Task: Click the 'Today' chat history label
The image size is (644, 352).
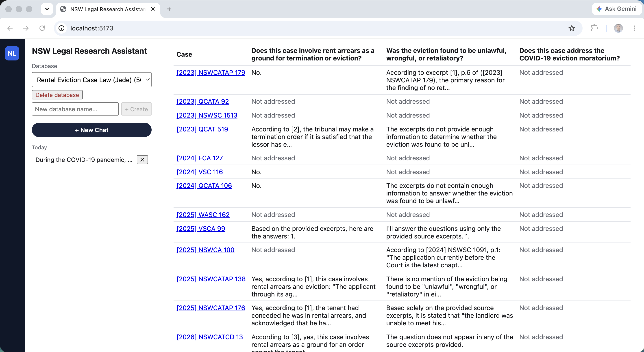Action: (39, 148)
